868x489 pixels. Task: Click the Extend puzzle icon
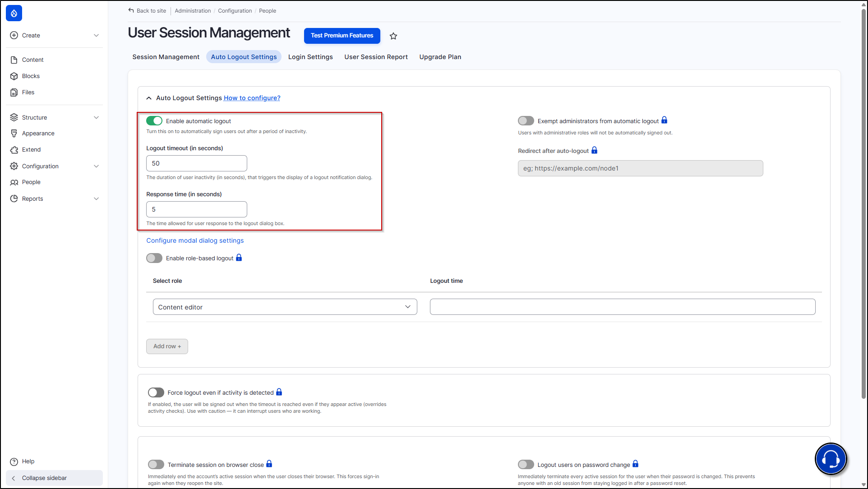click(14, 149)
